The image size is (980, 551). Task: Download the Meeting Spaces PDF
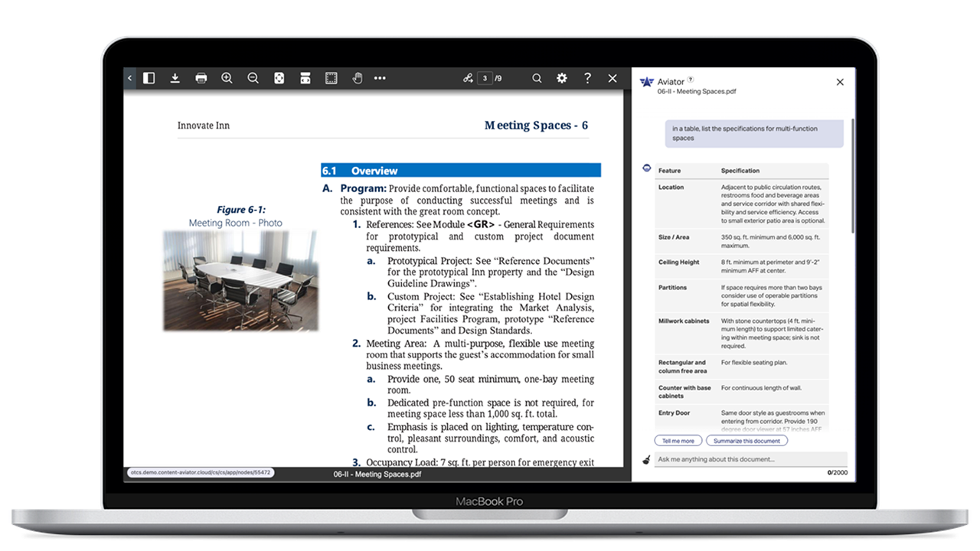[175, 78]
